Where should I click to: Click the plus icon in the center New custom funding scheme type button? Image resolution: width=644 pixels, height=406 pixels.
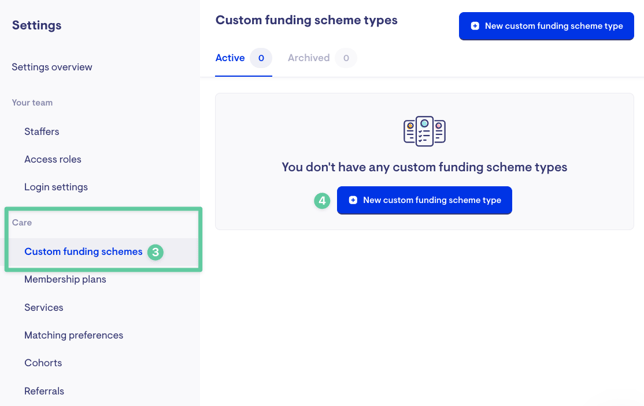(353, 200)
